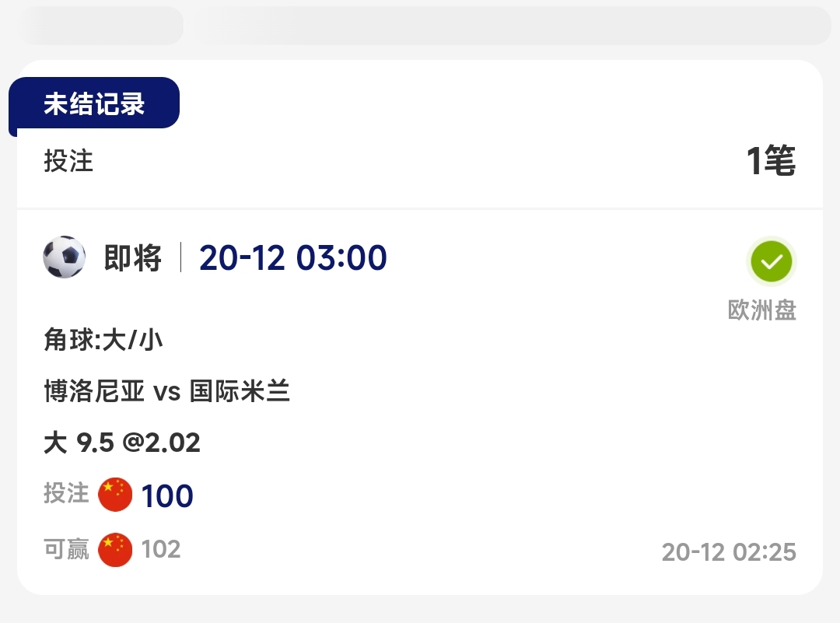This screenshot has height=623, width=840.
Task: Select the 未结记录 tab
Action: pyautogui.click(x=94, y=103)
